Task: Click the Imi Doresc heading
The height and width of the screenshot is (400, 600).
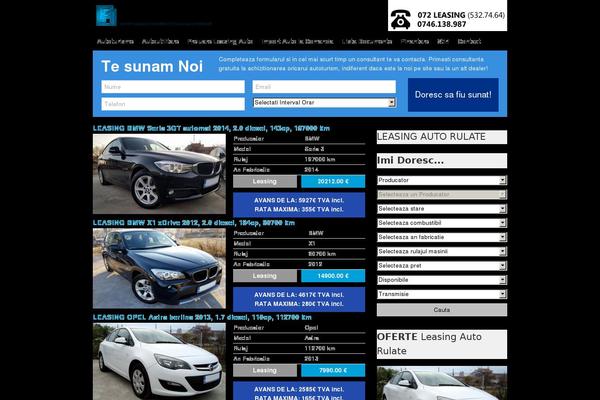Action: [x=442, y=160]
